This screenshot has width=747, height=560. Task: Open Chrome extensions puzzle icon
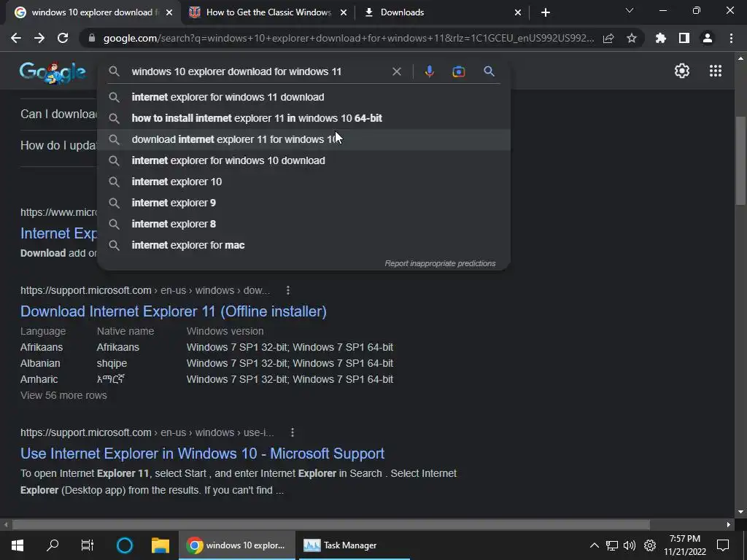coord(661,38)
